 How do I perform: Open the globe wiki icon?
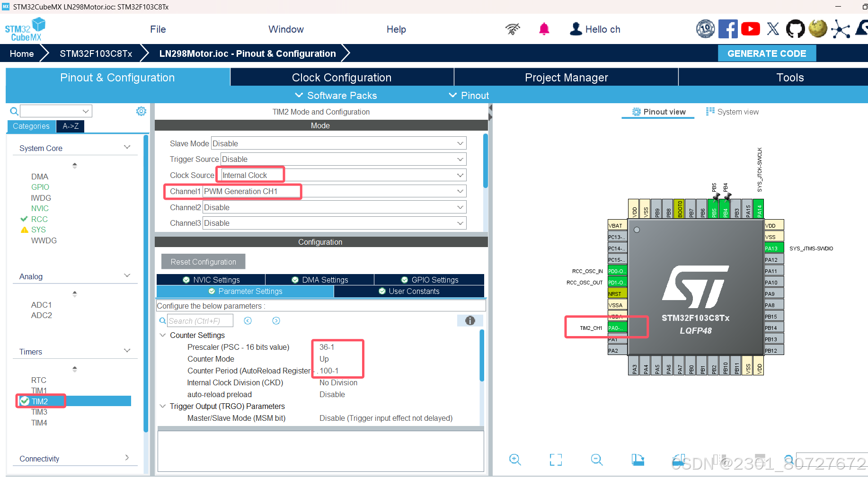(x=818, y=29)
